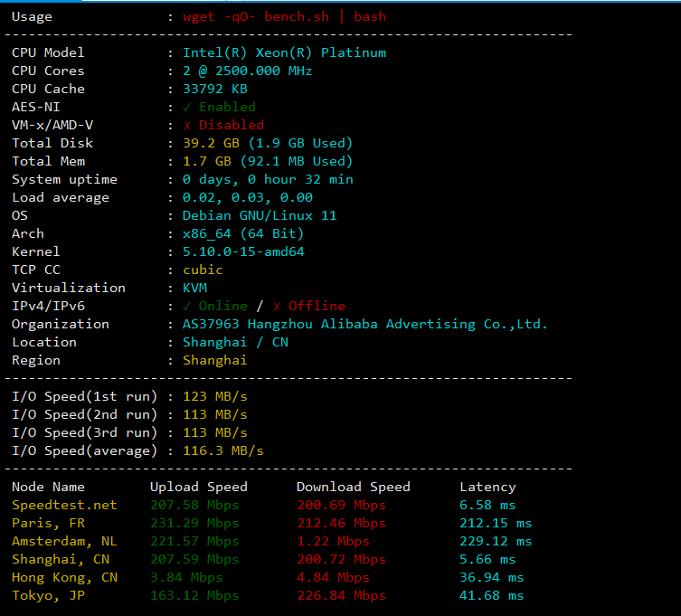Click the KVM virtualization value
This screenshot has width=681, height=616.
click(x=194, y=288)
